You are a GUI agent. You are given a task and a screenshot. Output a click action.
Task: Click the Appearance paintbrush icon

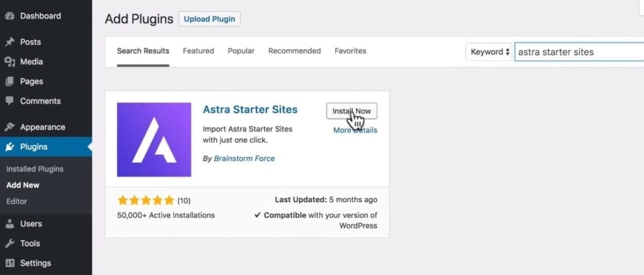pos(10,127)
